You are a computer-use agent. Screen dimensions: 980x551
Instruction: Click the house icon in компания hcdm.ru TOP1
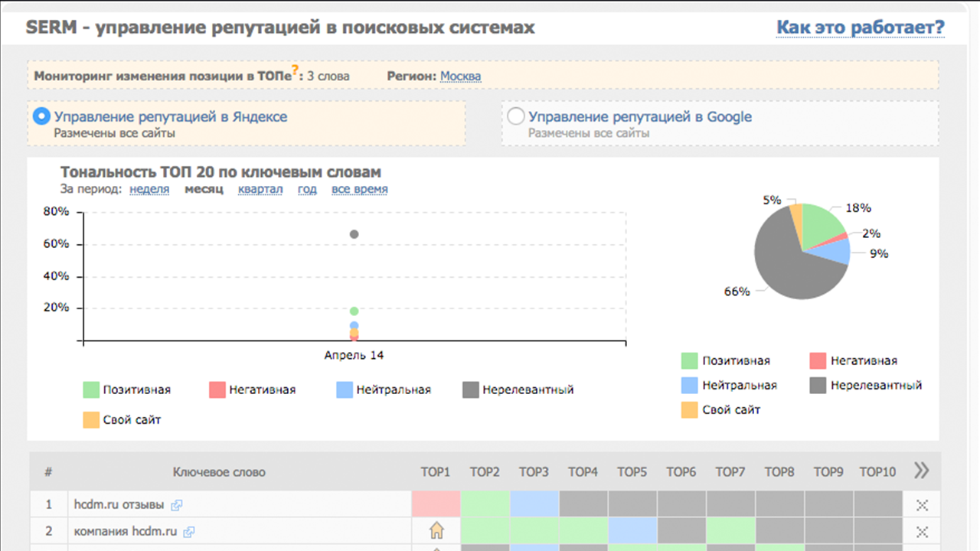pos(436,530)
